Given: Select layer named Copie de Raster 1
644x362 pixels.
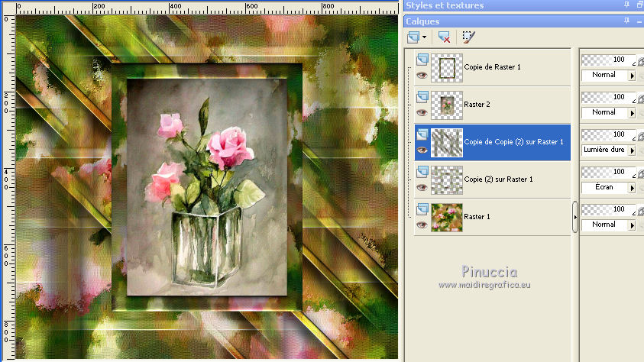Looking at the screenshot, I should (492, 67).
